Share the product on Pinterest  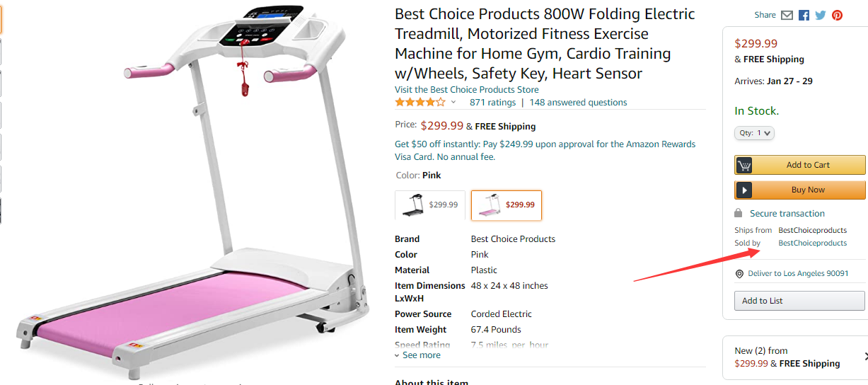click(x=838, y=15)
